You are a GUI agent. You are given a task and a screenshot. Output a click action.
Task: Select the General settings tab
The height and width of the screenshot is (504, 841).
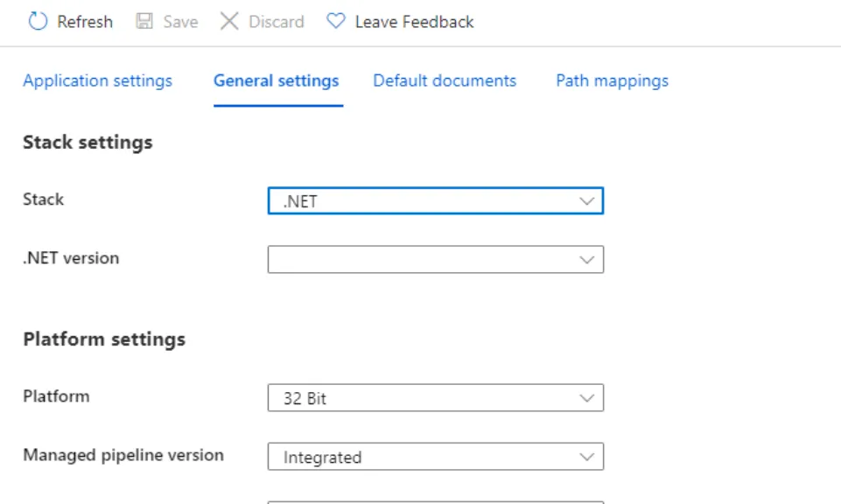point(277,80)
